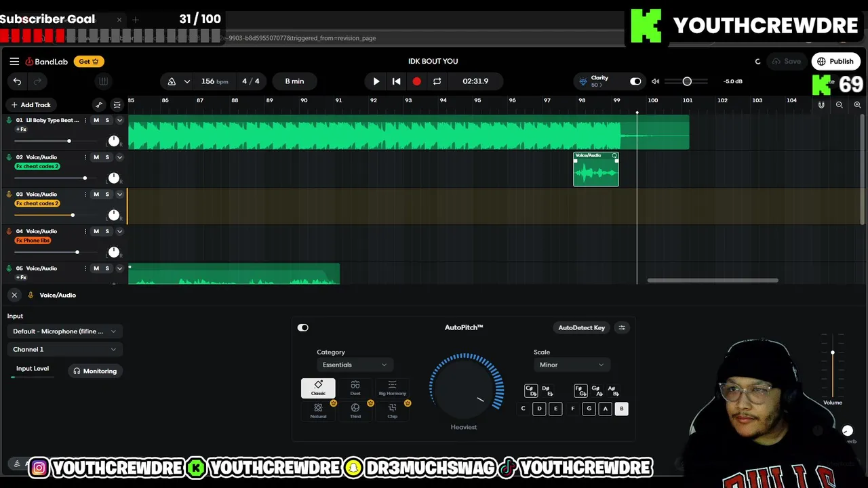Toggle the D note in the scale
The image size is (868, 488).
[539, 409]
